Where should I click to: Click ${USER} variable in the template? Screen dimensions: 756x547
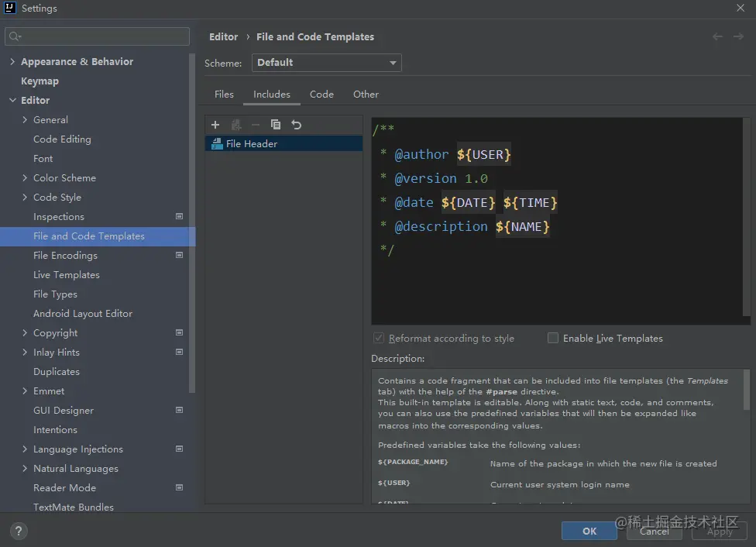pyautogui.click(x=483, y=154)
